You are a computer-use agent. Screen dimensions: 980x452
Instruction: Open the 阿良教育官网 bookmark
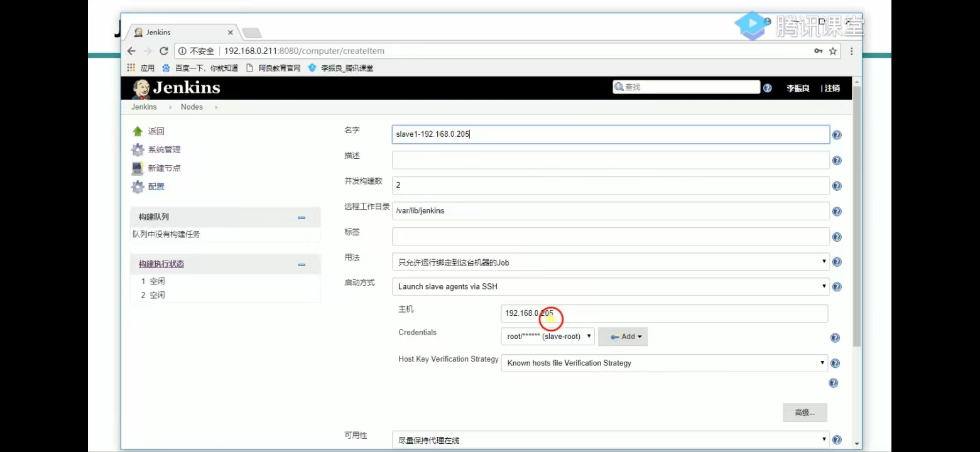click(x=273, y=68)
